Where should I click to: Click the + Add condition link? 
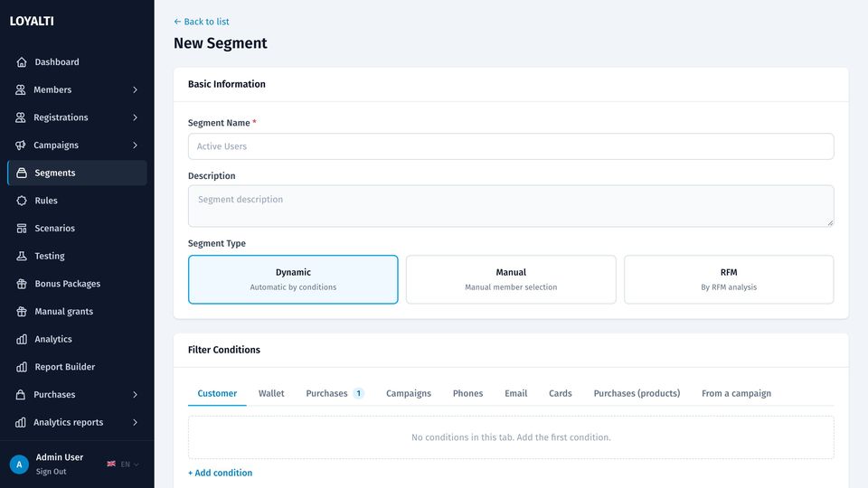point(221,473)
